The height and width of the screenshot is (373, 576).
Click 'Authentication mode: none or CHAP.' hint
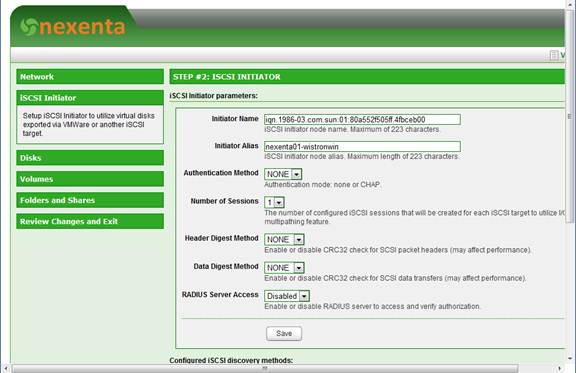click(x=323, y=184)
